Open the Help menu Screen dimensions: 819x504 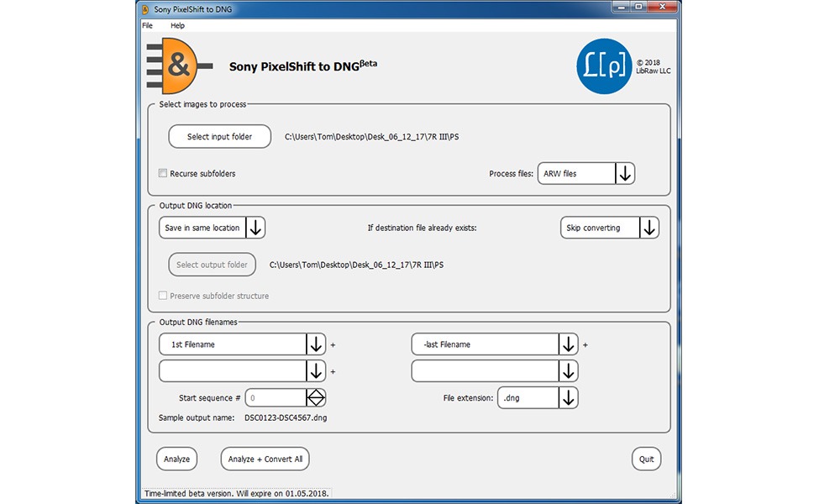tap(177, 25)
